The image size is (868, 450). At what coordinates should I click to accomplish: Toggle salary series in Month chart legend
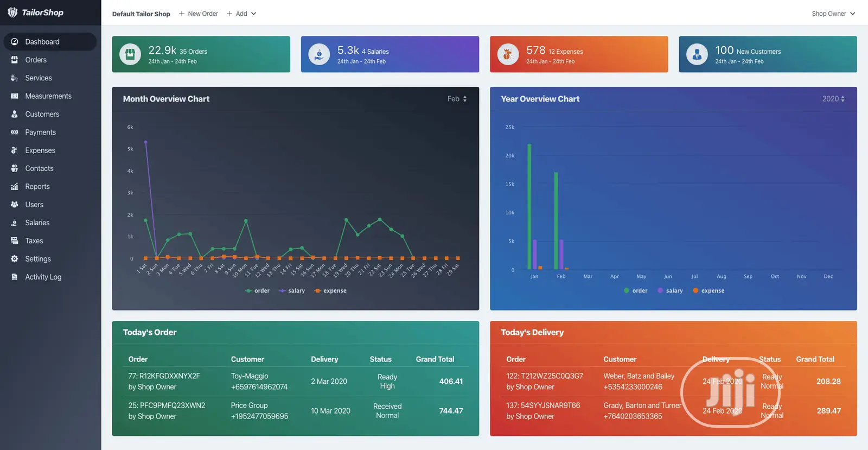tap(292, 291)
